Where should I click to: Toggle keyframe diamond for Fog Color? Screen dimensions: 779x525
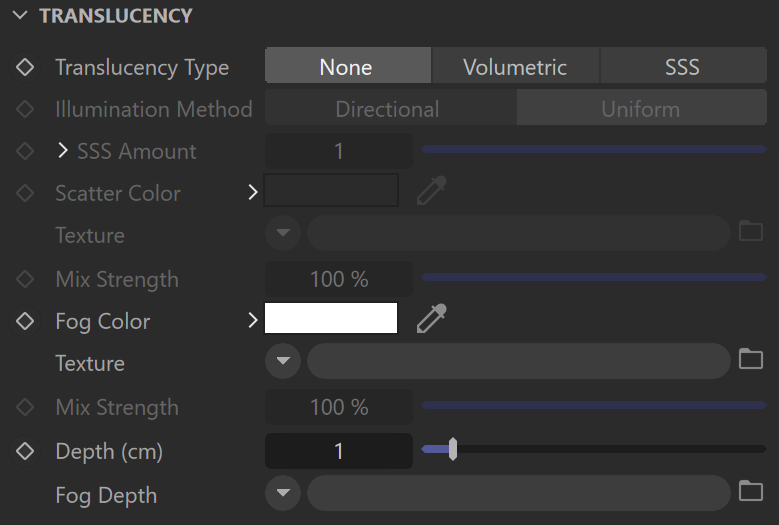[x=25, y=321]
